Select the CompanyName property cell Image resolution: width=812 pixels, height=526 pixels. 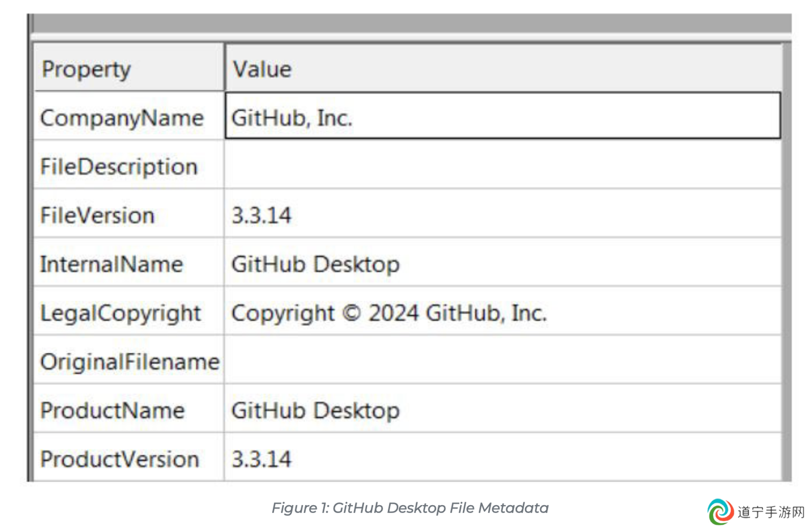pyautogui.click(x=129, y=116)
